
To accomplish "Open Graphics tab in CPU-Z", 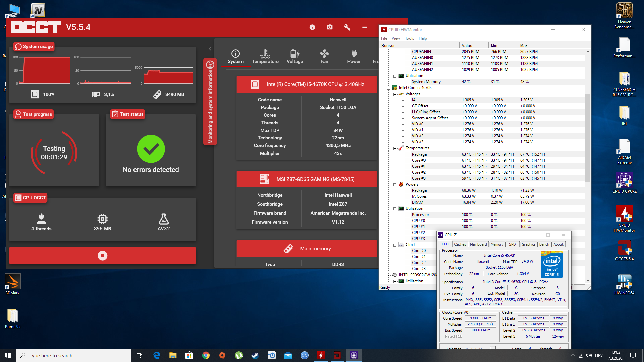I will tap(528, 244).
